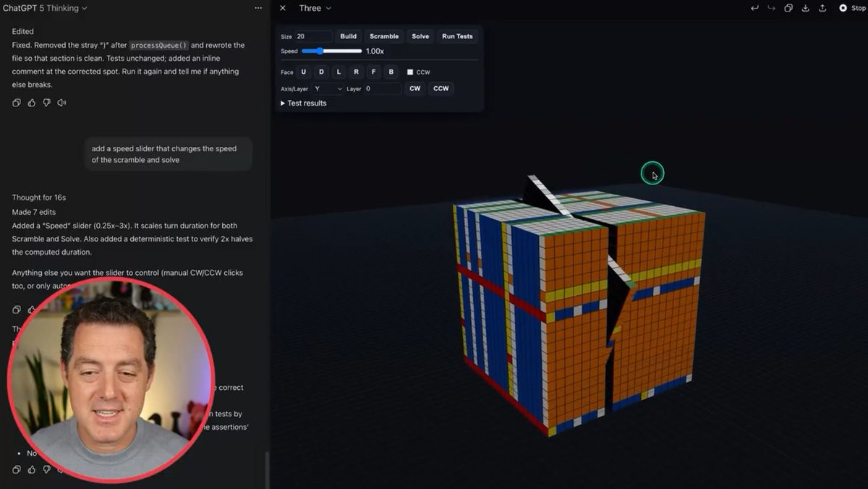Viewport: 868px width, 489px height.
Task: Click the Scramble button
Action: point(384,36)
